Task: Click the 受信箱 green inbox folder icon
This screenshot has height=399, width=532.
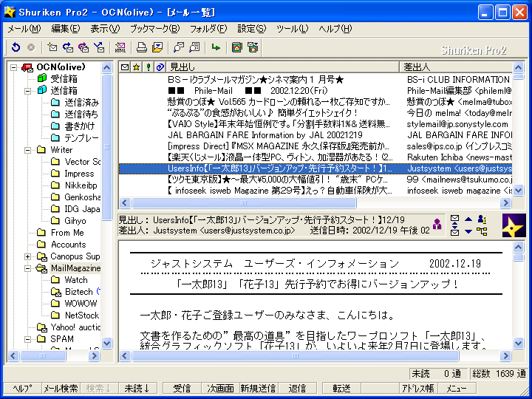Action: pyautogui.click(x=42, y=79)
